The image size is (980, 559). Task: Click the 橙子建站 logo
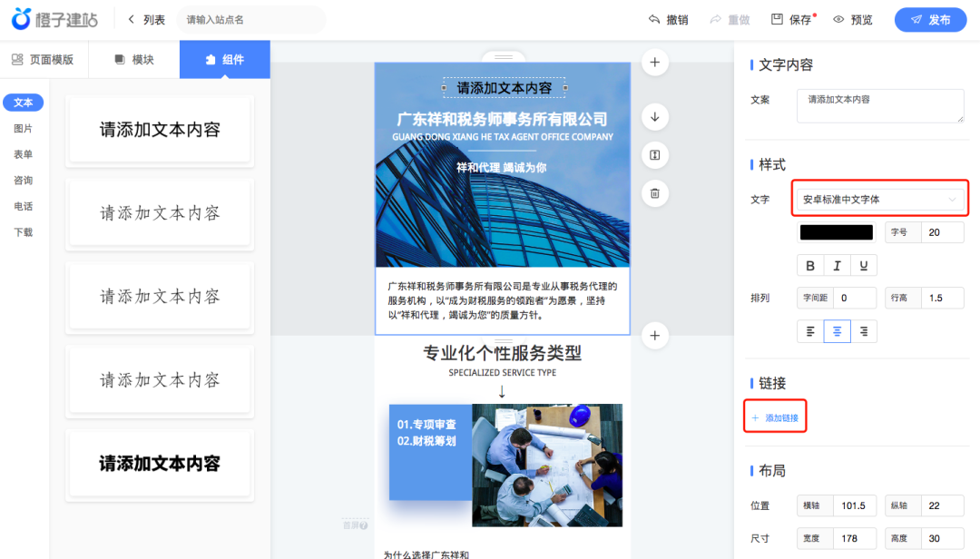pos(55,19)
